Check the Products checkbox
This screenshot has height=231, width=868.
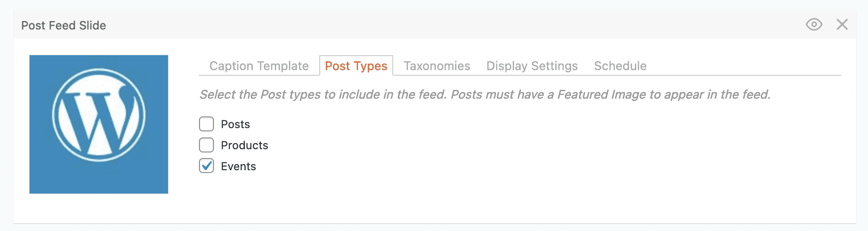coord(206,145)
